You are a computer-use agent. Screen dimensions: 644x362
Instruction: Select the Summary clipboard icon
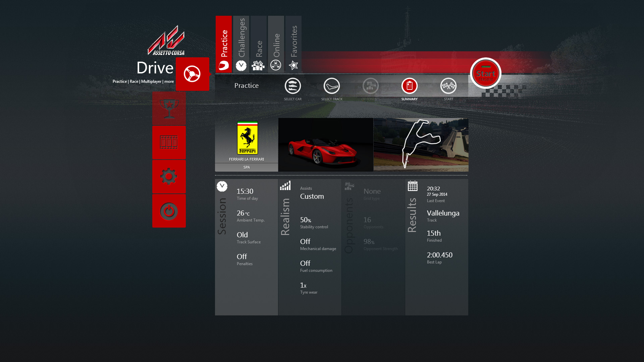(409, 86)
